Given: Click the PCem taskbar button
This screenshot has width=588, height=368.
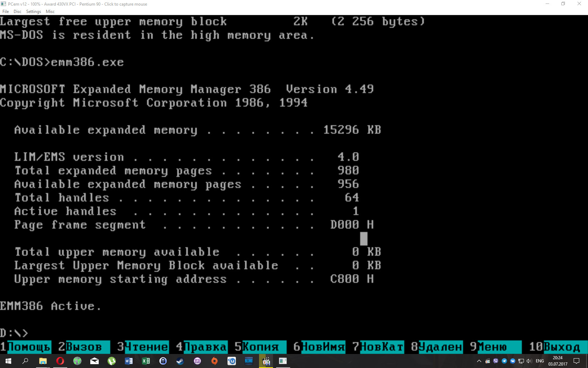Looking at the screenshot, I should tap(283, 361).
